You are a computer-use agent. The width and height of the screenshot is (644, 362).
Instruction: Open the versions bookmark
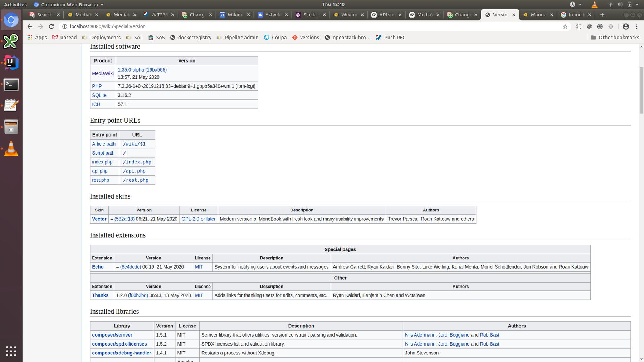click(306, 37)
